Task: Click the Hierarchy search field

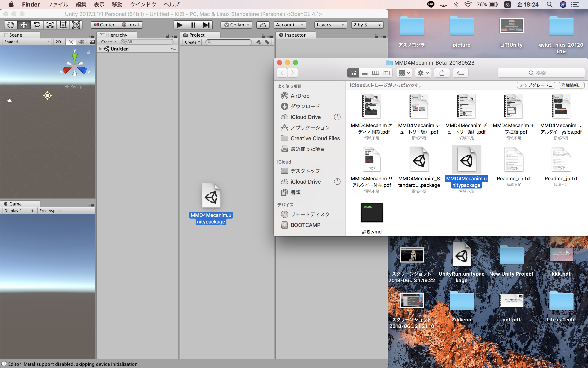Action: [x=147, y=42]
